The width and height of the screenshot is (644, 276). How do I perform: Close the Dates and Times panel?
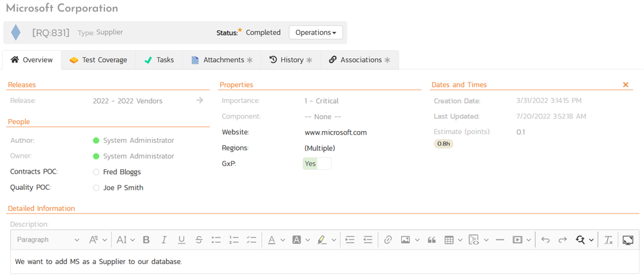click(x=625, y=85)
